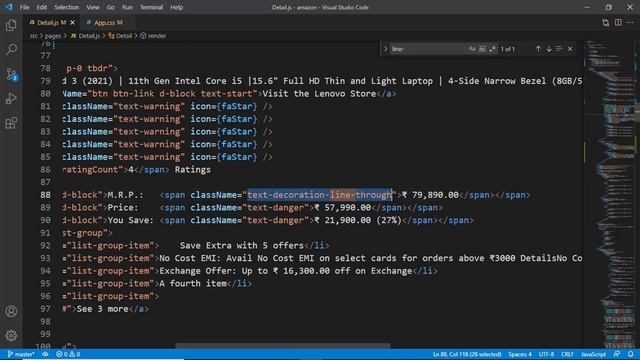This screenshot has width=640, height=360.
Task: Click the "₹ 57,990.00" price text
Action: point(342,208)
